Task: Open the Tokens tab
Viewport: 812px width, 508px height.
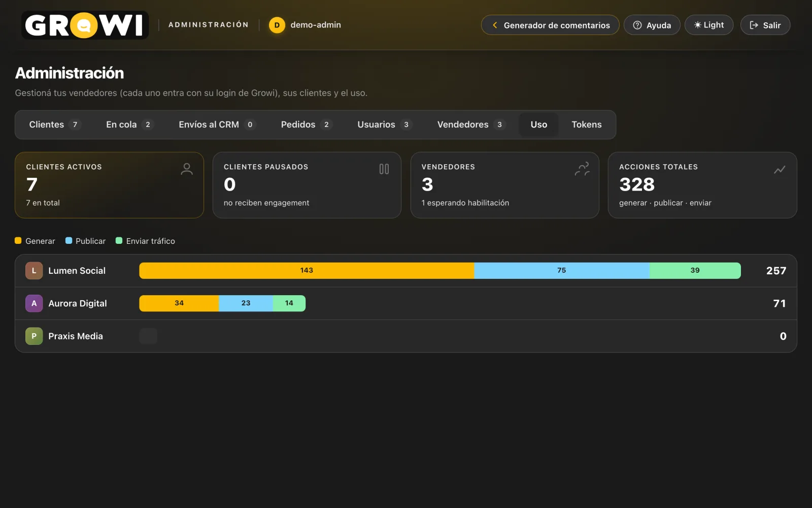Action: [587, 124]
